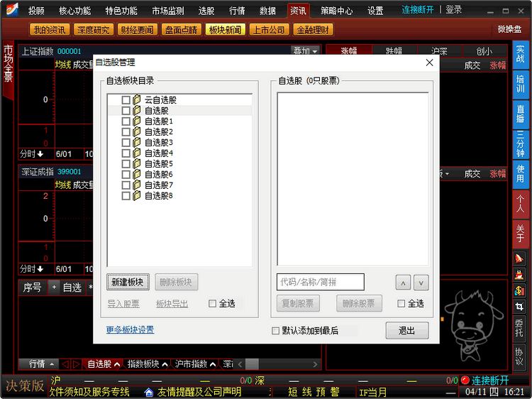Screen dimensions: 532x399
Task: Open 实战 blue sidebar button
Action: pos(520,55)
